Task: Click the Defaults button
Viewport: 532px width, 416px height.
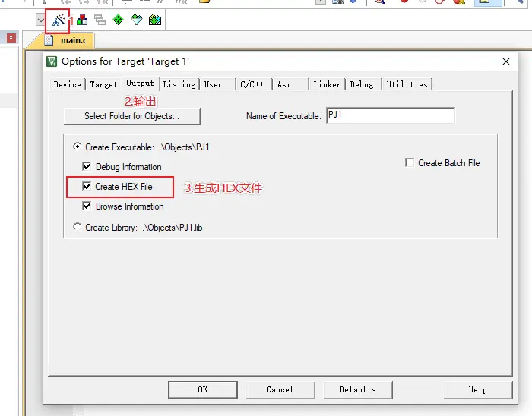Action: tap(358, 390)
